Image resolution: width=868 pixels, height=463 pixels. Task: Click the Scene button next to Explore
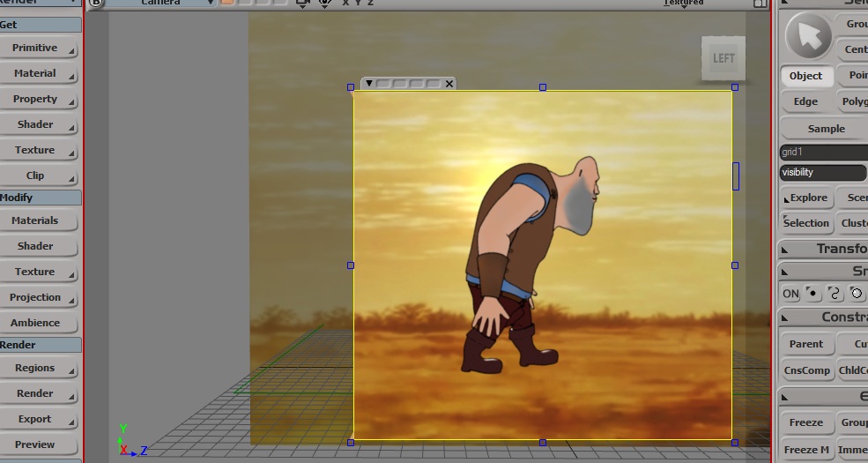pos(853,198)
